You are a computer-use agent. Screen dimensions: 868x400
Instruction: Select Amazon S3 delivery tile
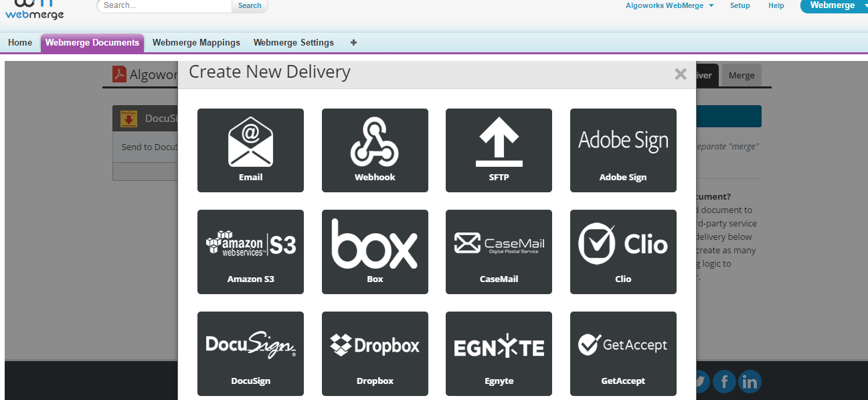pos(250,252)
